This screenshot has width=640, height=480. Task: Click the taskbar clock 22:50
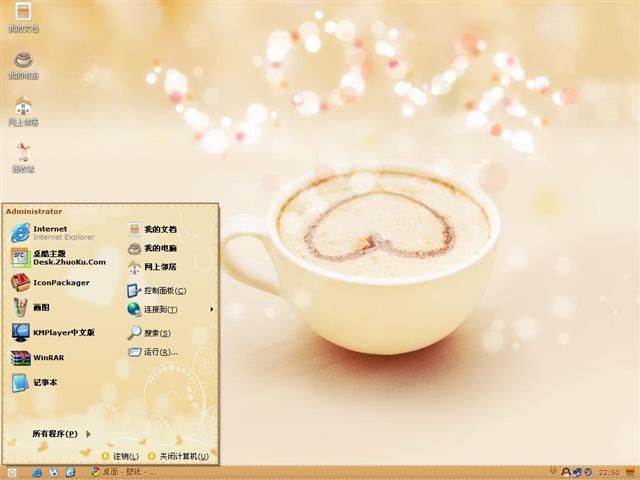tap(609, 473)
